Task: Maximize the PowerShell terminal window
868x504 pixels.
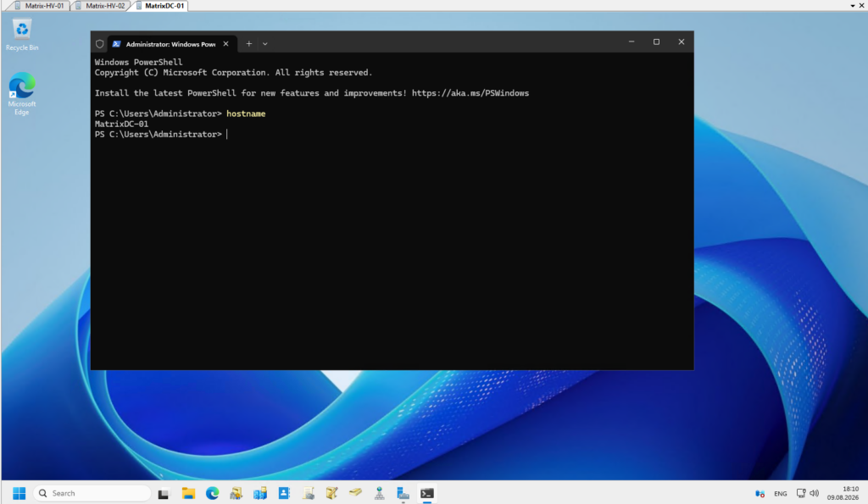Action: pyautogui.click(x=656, y=42)
